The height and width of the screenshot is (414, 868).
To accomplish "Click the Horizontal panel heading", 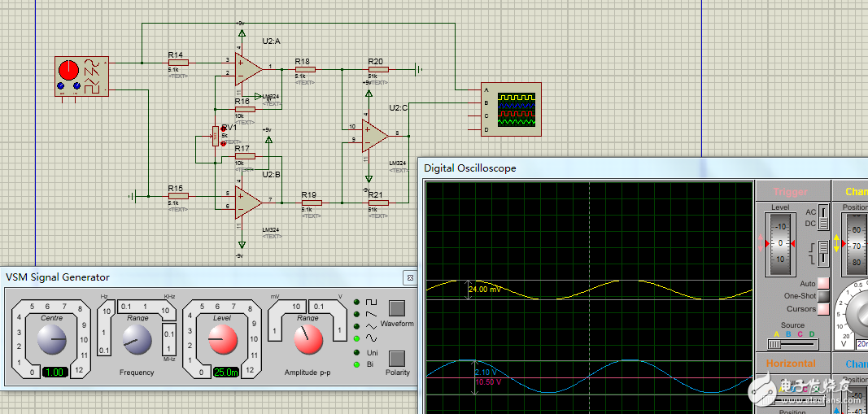I will tap(791, 364).
